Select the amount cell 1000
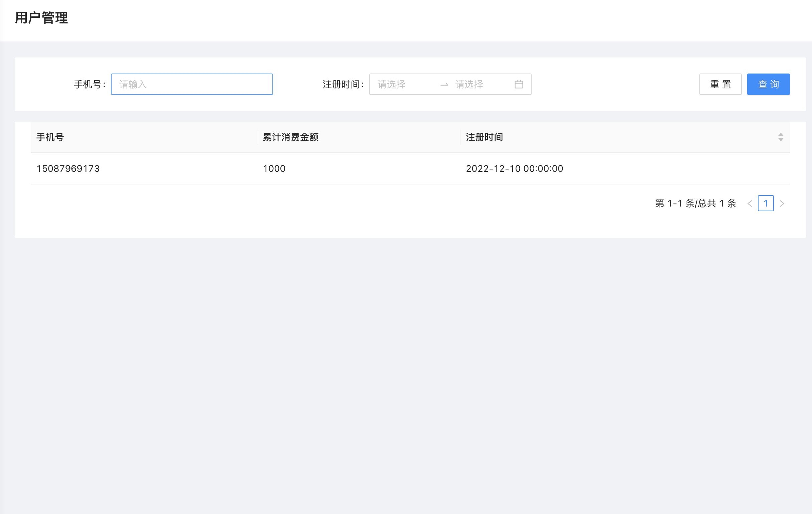Image resolution: width=812 pixels, height=514 pixels. [x=274, y=168]
